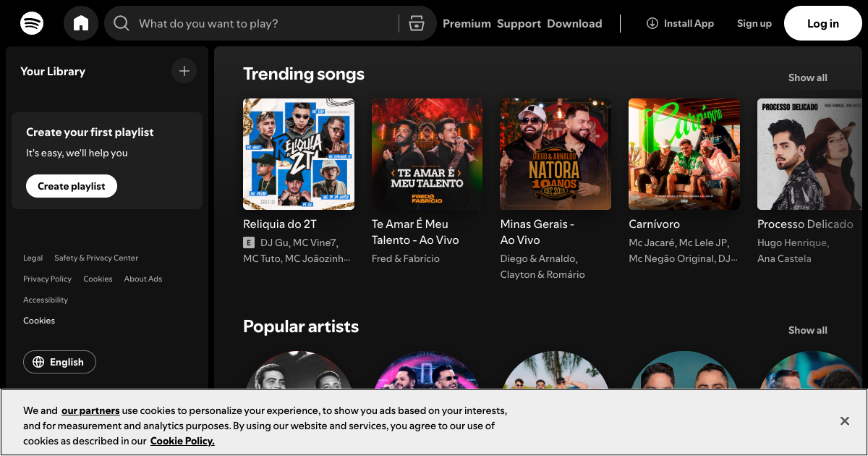Click the search magnifier icon

[122, 23]
